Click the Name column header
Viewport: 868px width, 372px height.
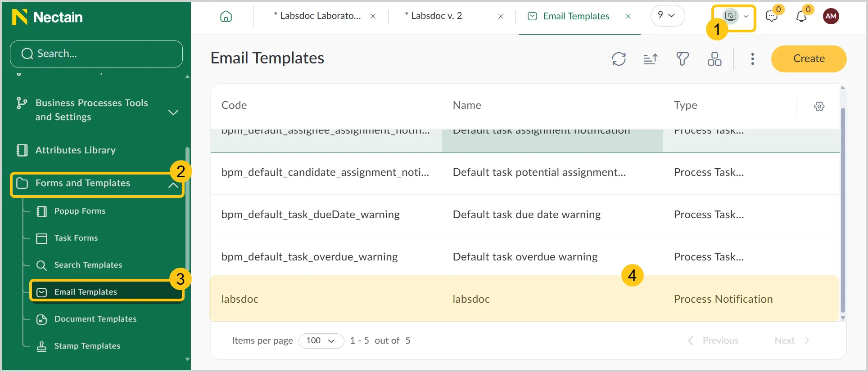tap(467, 105)
